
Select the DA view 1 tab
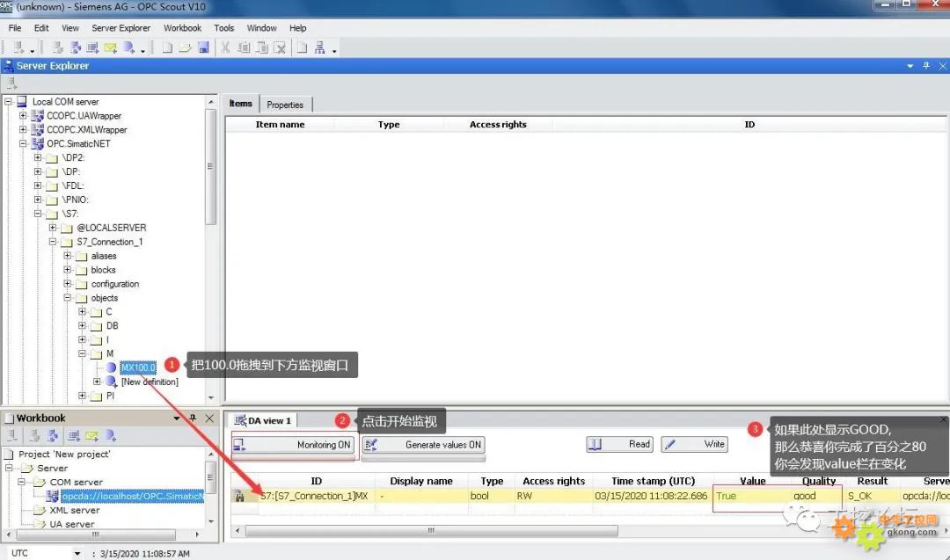click(x=263, y=420)
